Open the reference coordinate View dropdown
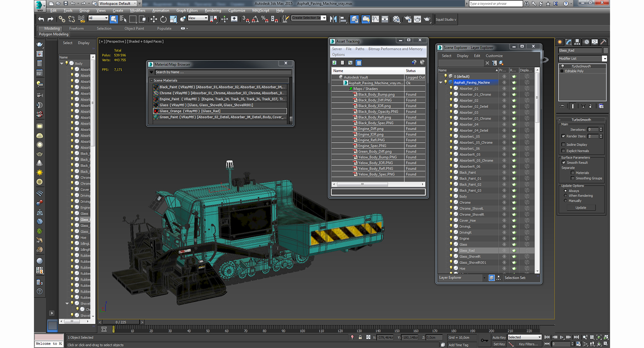The width and height of the screenshot is (644, 348). [x=198, y=18]
